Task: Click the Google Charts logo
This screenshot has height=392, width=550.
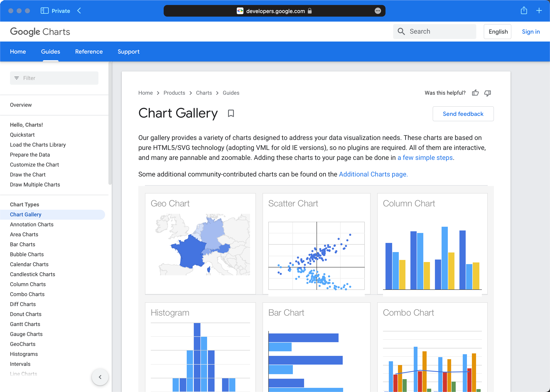Action: tap(40, 32)
